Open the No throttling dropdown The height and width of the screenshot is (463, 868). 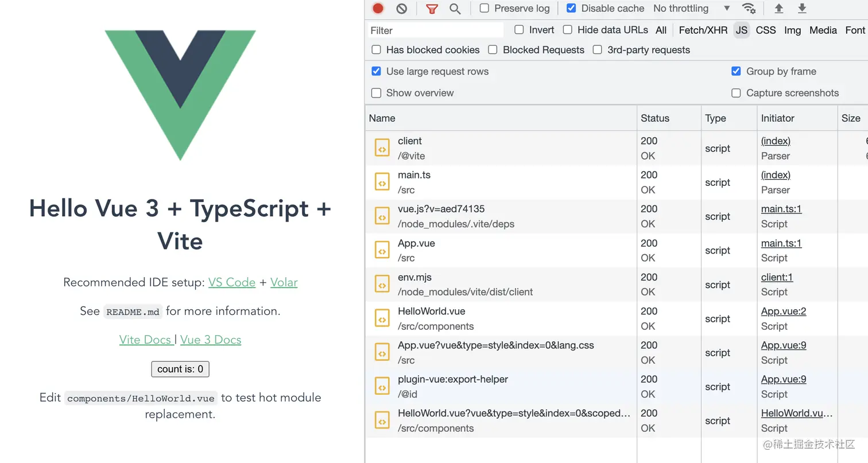(x=692, y=8)
